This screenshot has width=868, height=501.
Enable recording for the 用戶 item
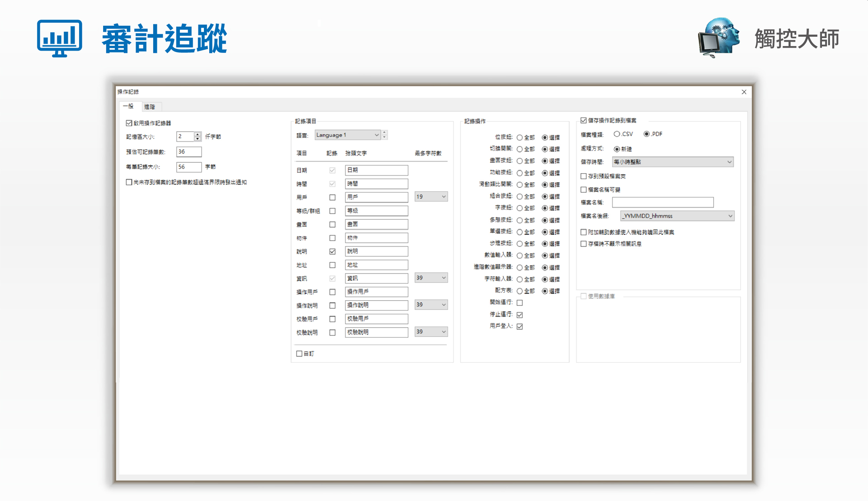tap(332, 198)
